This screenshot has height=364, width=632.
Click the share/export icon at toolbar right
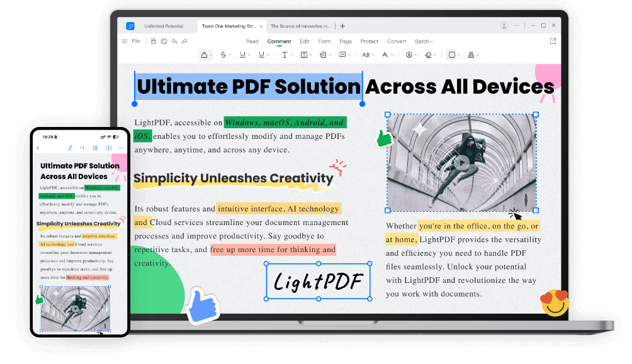tap(553, 41)
